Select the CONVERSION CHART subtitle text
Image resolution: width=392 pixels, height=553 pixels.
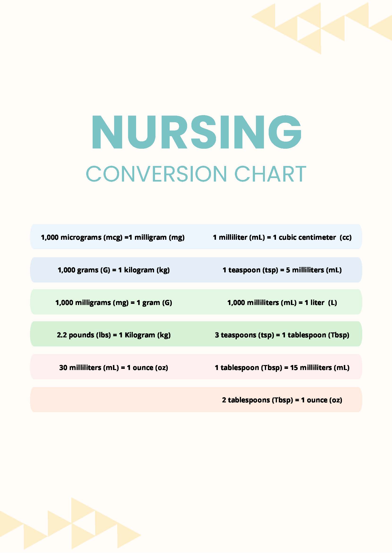(196, 174)
